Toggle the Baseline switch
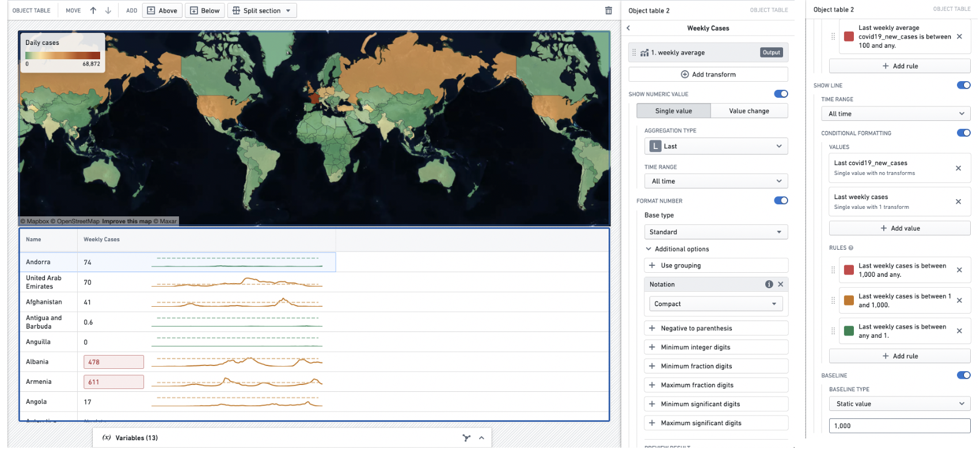This screenshot has height=450, width=980. [964, 375]
